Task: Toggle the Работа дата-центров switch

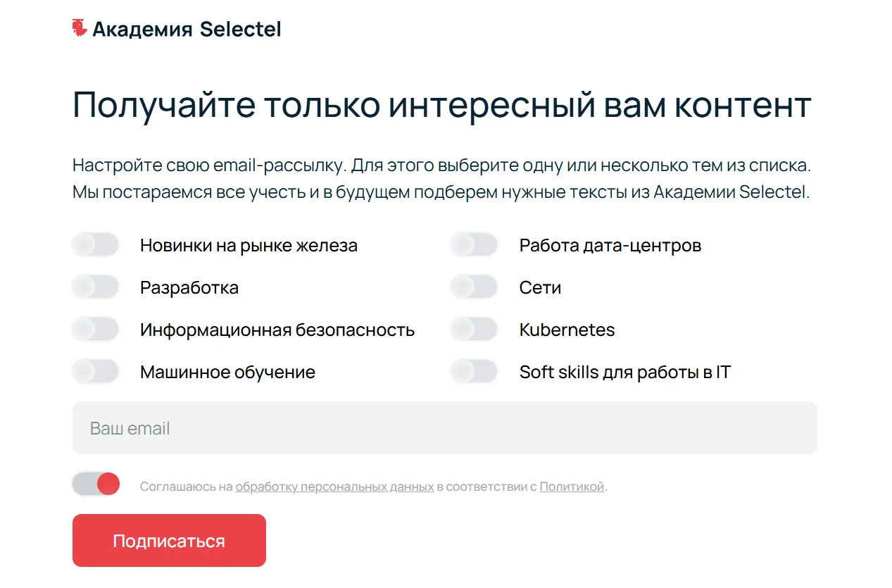Action: [x=474, y=245]
